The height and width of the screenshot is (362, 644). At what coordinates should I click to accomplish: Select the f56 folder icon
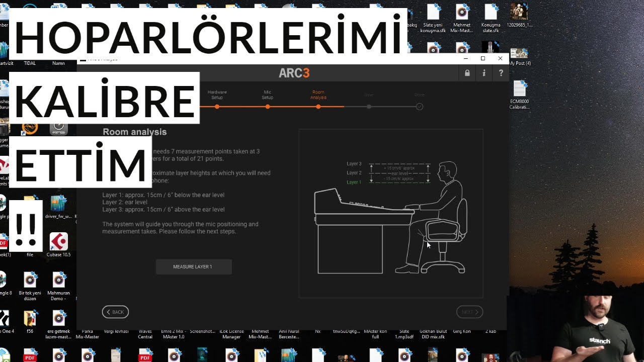(x=30, y=322)
